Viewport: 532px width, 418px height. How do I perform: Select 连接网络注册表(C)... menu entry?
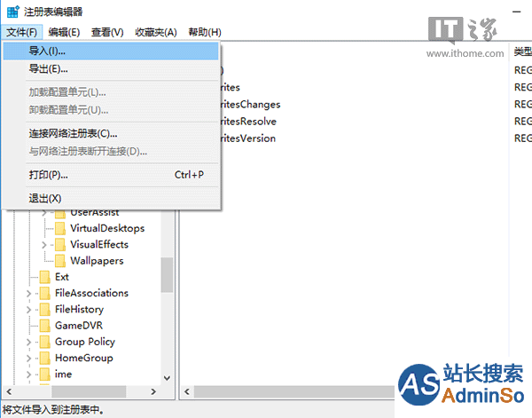[111, 133]
